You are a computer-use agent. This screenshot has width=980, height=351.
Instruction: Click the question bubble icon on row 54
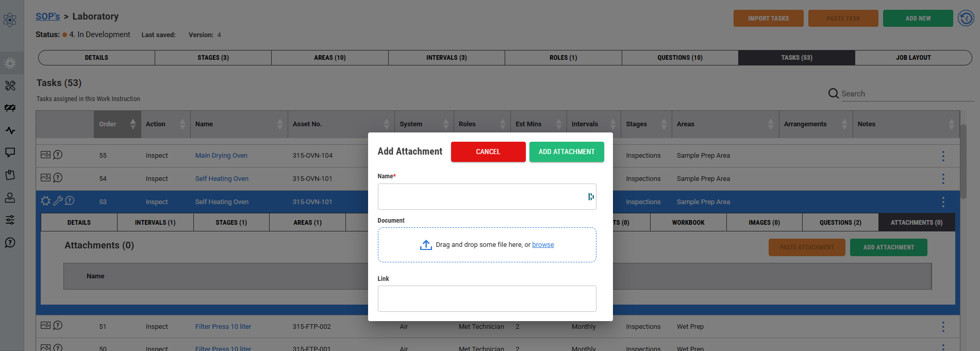tap(58, 178)
